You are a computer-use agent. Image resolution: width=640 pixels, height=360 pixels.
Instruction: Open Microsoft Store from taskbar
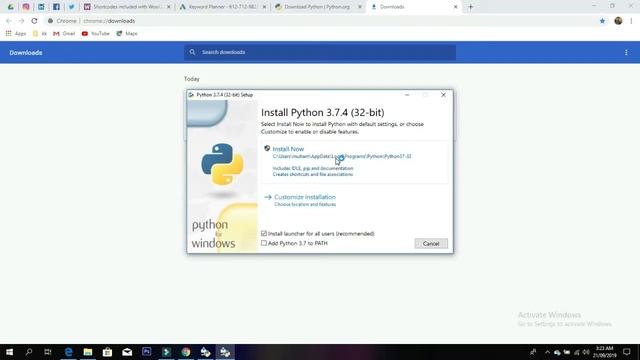click(107, 352)
